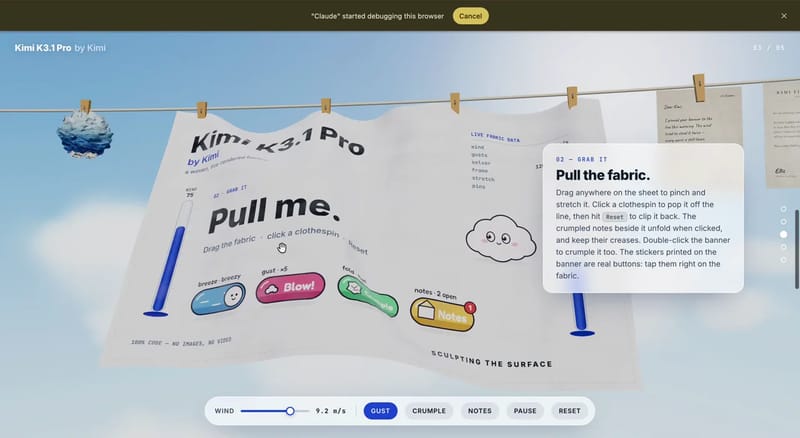Click the 'breeze · breezy' label
800x438 pixels.
pos(219,280)
